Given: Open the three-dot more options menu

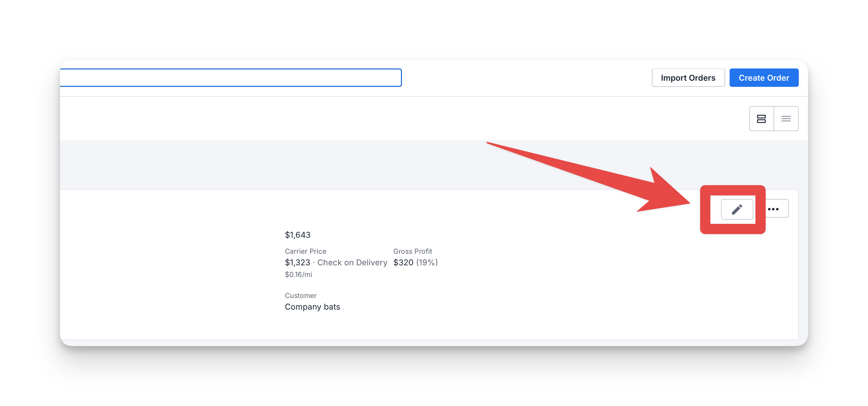Looking at the screenshot, I should pyautogui.click(x=774, y=209).
